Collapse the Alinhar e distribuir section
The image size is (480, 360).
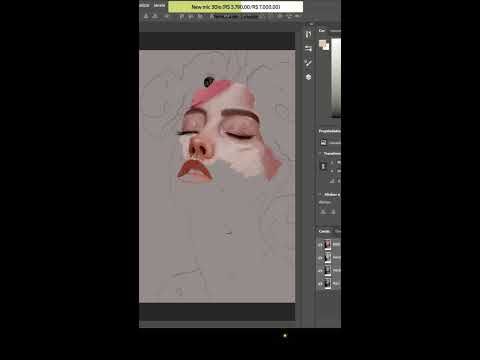point(320,194)
